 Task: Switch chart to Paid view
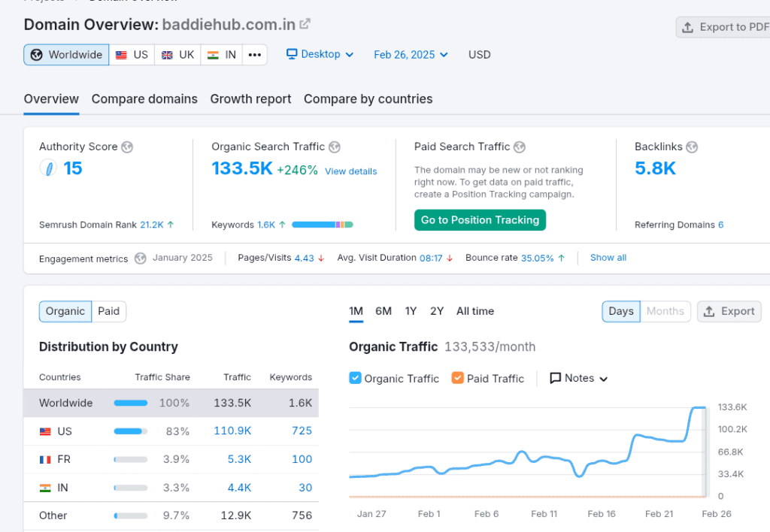[108, 312]
